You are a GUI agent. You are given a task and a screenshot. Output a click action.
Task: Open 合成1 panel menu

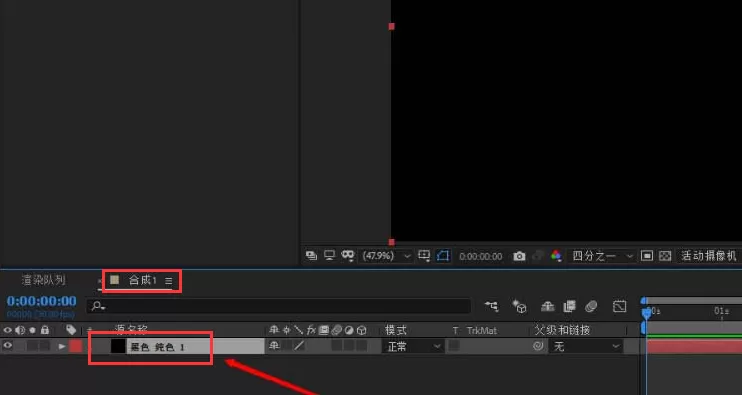pyautogui.click(x=168, y=281)
